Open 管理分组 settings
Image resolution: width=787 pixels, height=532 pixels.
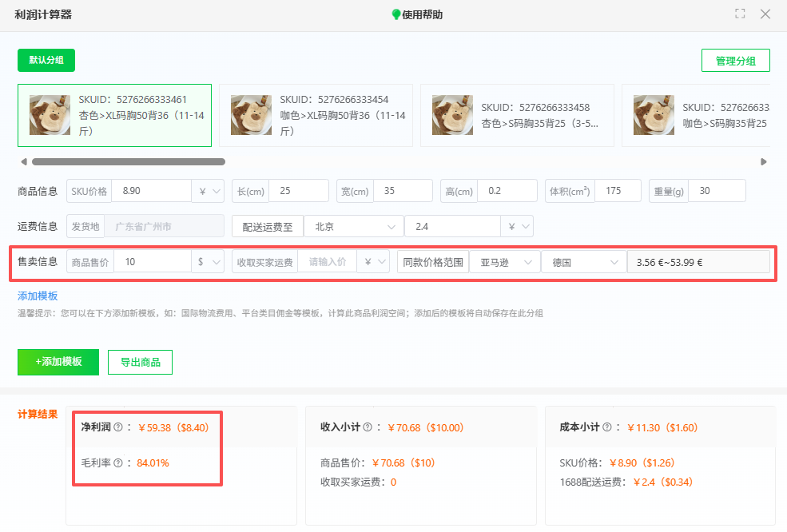point(735,60)
